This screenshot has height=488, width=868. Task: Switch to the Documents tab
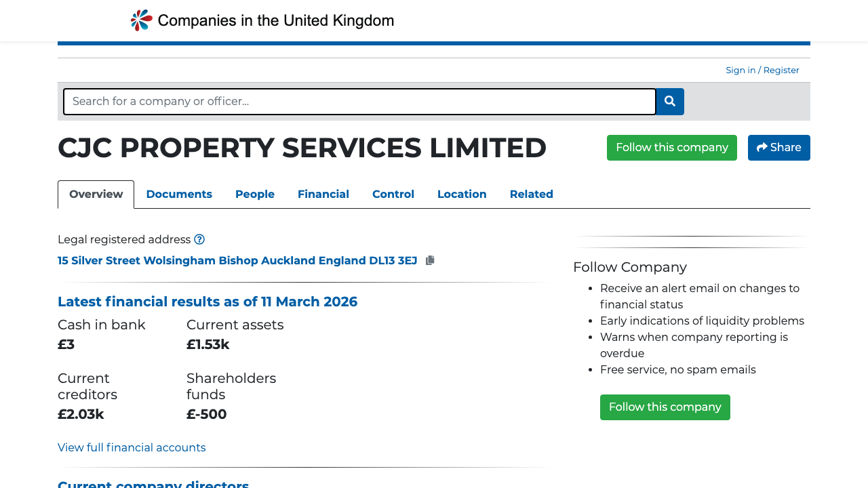(179, 195)
